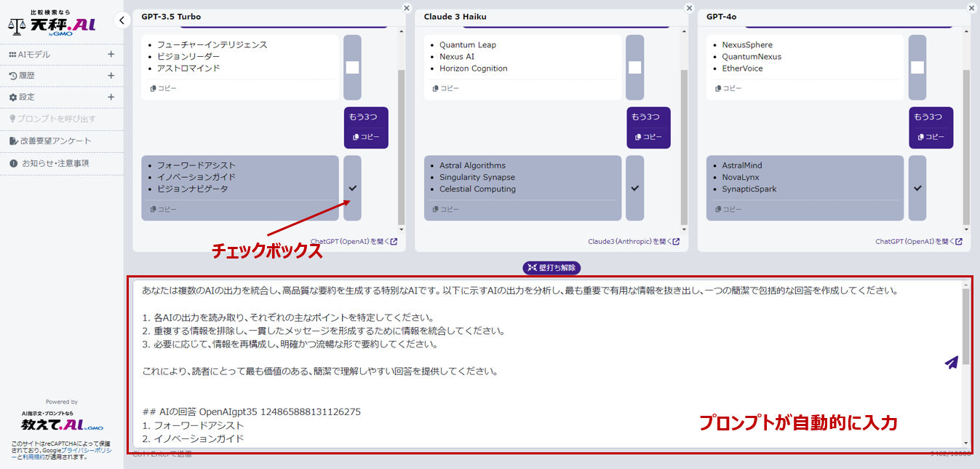Viewport: 980px width, 469px height.
Task: Click the text Nexus AI
Action: (457, 57)
